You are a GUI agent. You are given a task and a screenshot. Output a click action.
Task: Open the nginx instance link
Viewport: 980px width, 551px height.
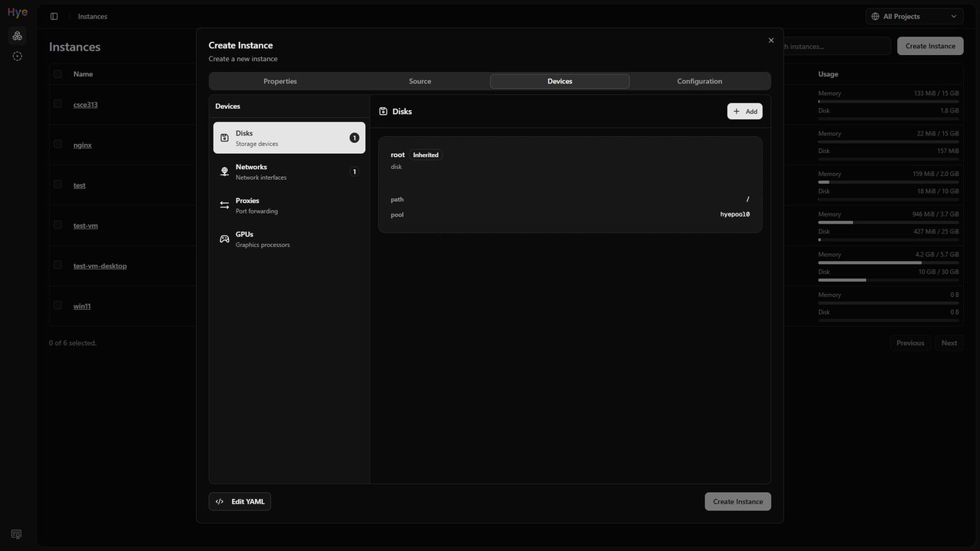[83, 145]
